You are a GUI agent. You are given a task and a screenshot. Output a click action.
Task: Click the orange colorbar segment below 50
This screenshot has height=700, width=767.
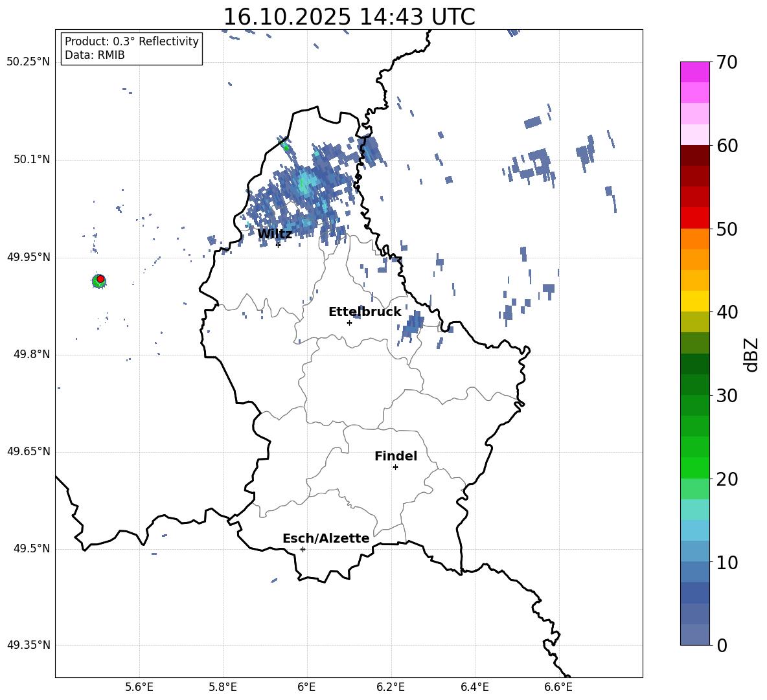tap(694, 238)
